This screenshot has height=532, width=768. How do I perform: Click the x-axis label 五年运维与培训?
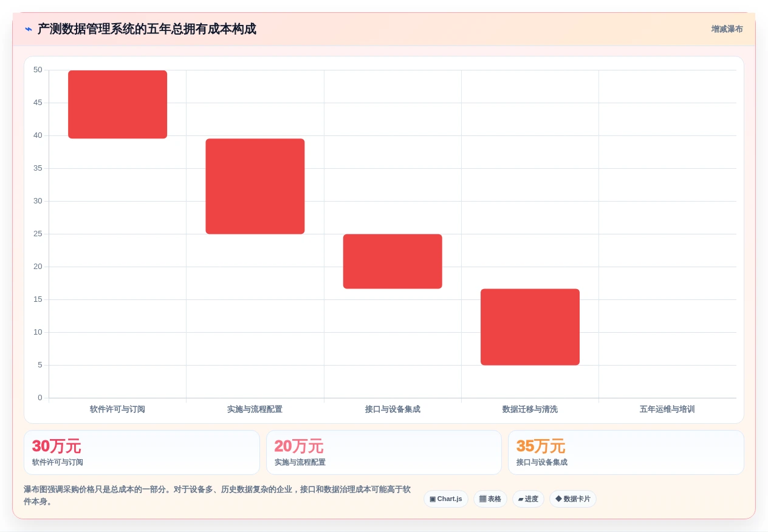tap(667, 409)
